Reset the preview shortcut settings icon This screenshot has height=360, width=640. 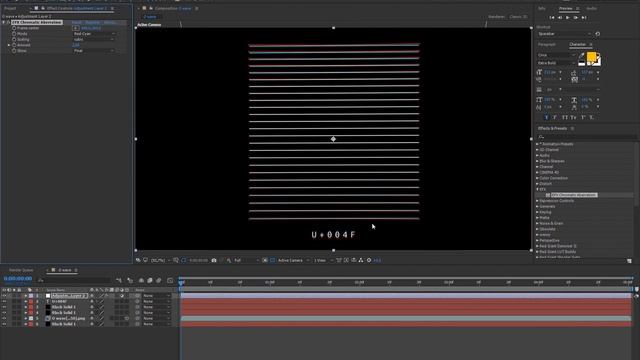598,34
